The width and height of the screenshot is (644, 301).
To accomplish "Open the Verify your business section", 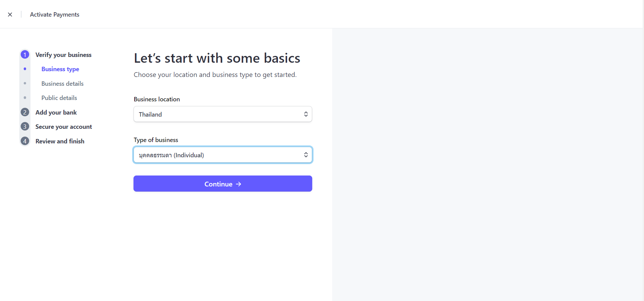I will tap(63, 55).
